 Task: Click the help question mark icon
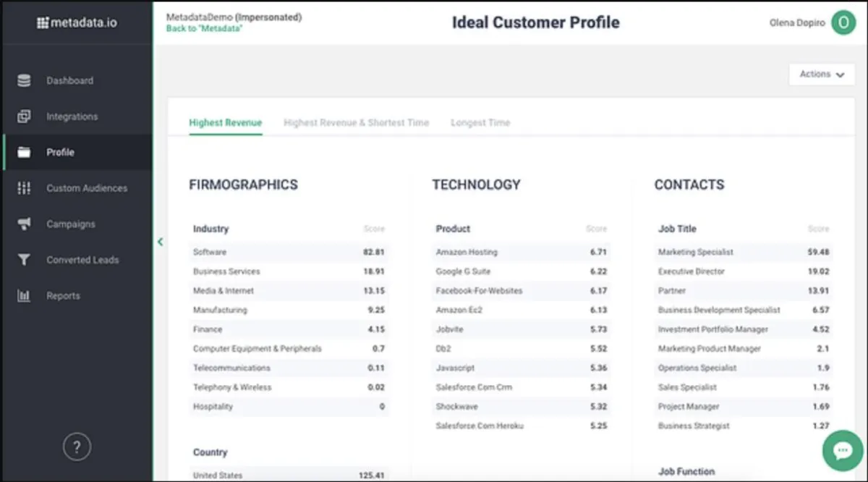(77, 446)
